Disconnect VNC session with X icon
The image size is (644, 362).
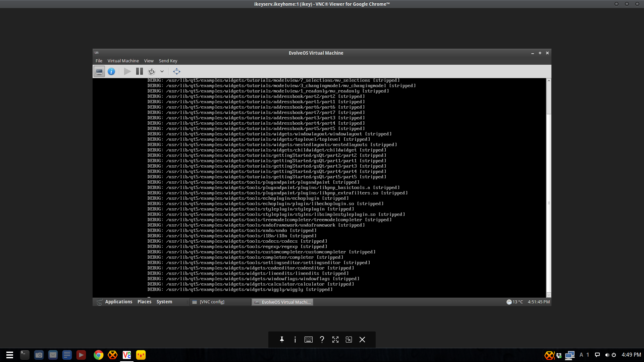362,340
